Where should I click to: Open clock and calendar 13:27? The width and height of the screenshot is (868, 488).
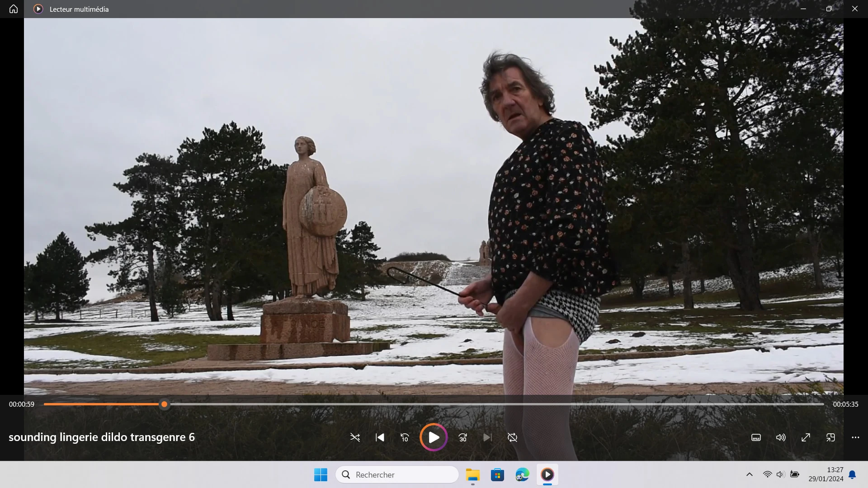[x=826, y=474]
